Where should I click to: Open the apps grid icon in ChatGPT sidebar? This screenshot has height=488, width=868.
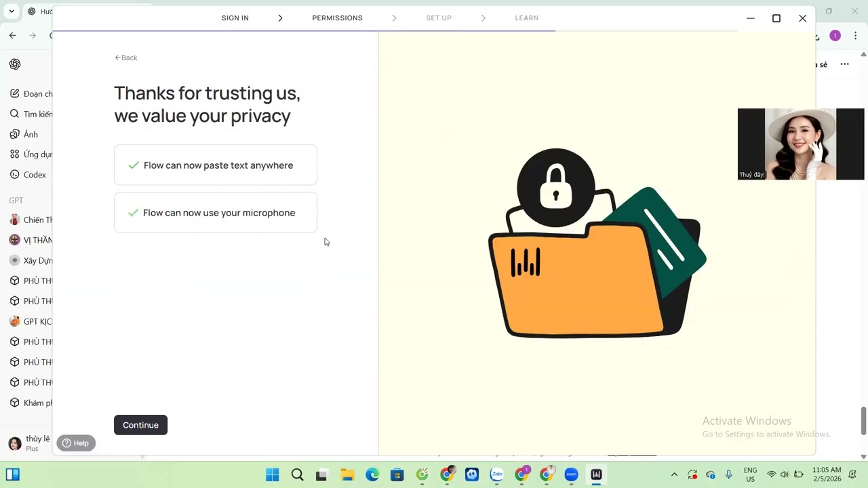pyautogui.click(x=15, y=155)
